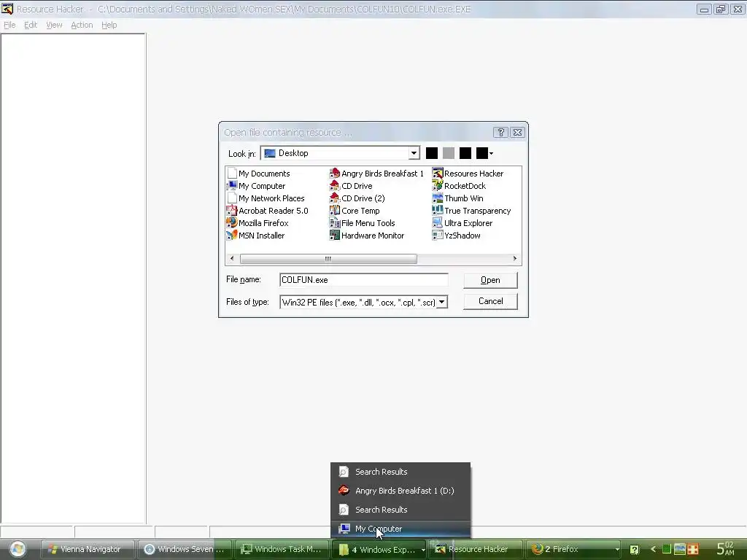Image resolution: width=747 pixels, height=560 pixels.
Task: Open My Documents icon in file list
Action: [232, 174]
